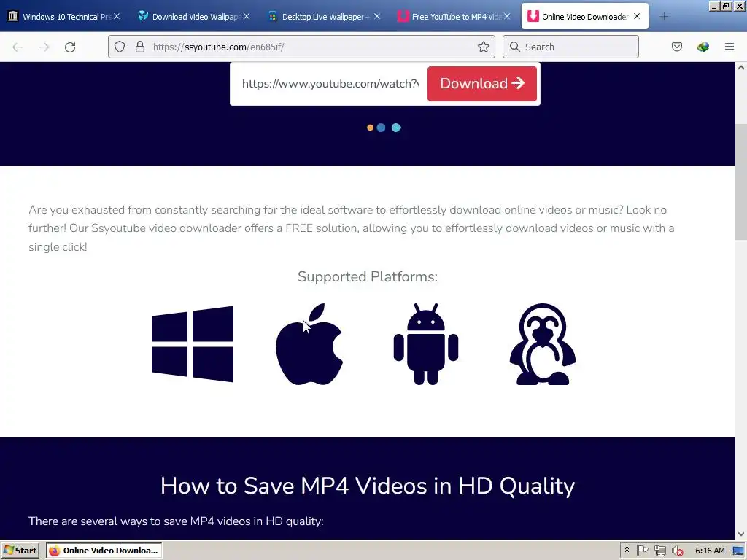747x560 pixels.
Task: Click the Download Video Wallpaper tab favicon
Action: pos(143,16)
